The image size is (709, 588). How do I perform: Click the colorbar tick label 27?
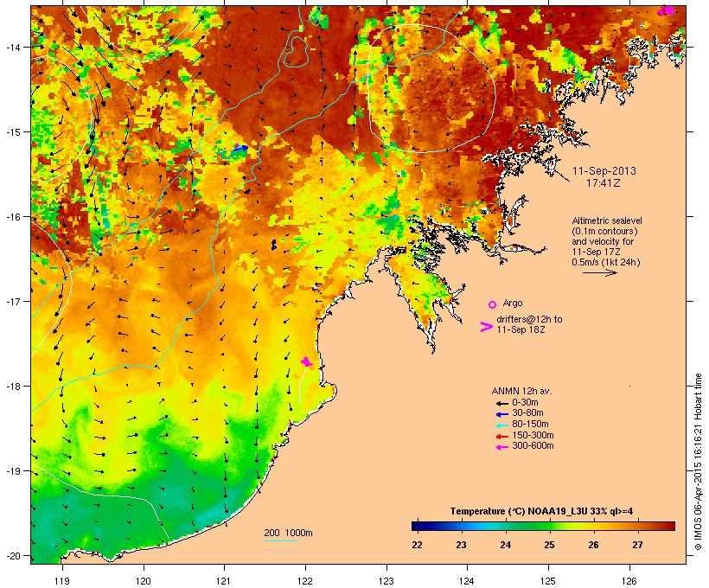pyautogui.click(x=637, y=545)
